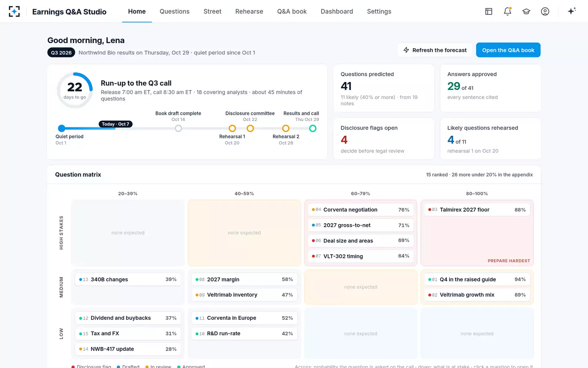Click the Earnings Q&A Studio logo icon
The height and width of the screenshot is (368, 588).
tap(14, 11)
